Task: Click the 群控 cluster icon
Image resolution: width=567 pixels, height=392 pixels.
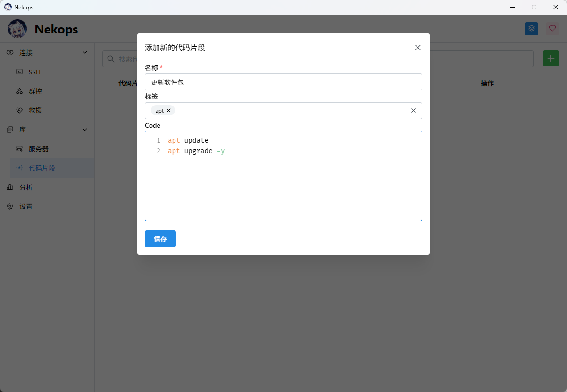Action: tap(19, 91)
